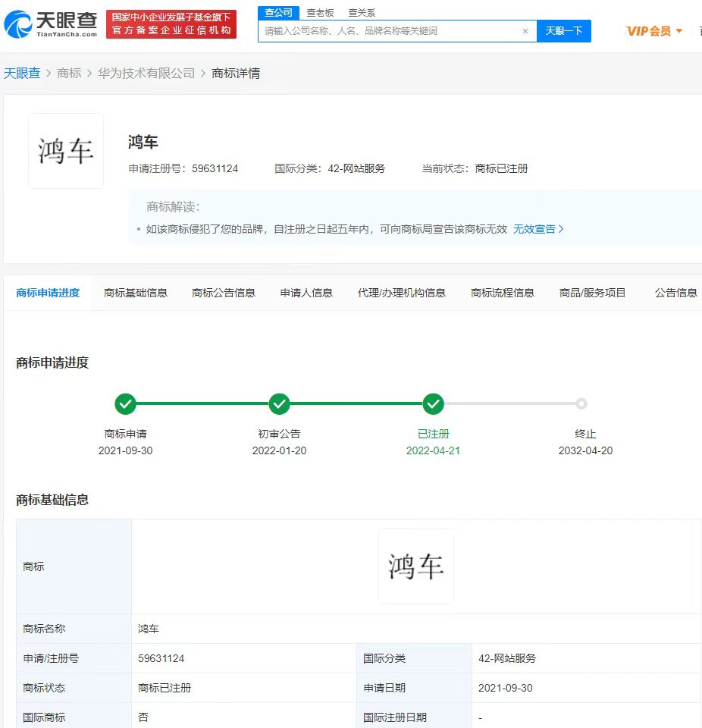The width and height of the screenshot is (702, 728).
Task: Clear the search box via X icon
Action: pos(526,31)
